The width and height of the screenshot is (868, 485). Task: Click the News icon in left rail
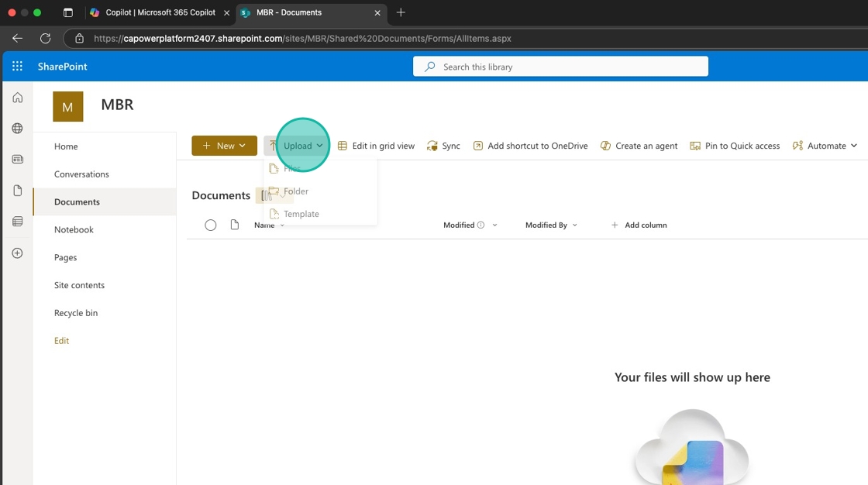[x=17, y=160]
